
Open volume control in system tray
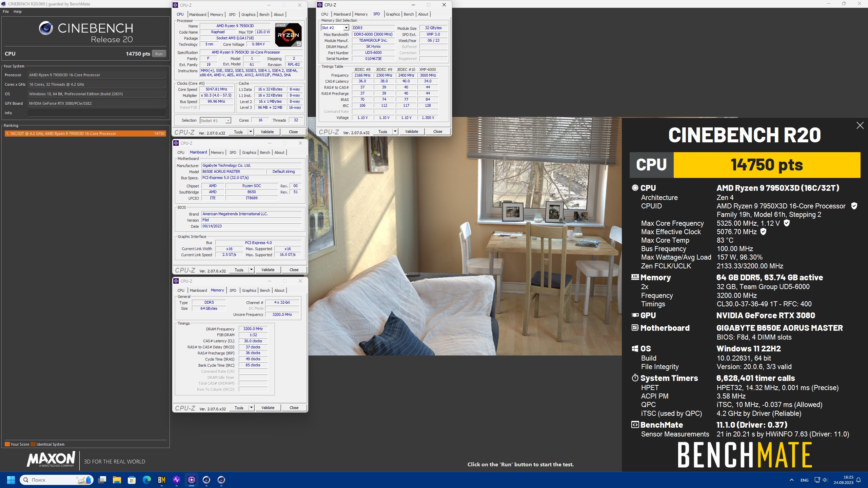[825, 480]
